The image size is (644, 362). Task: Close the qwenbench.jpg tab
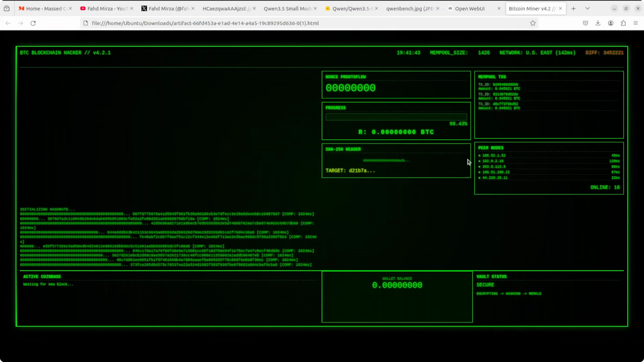(x=438, y=9)
